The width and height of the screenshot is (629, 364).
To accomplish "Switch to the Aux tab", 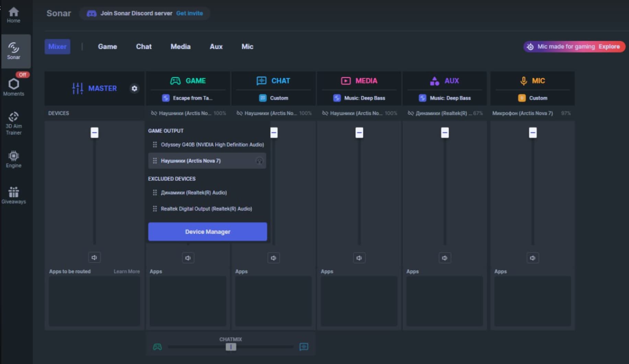I will coord(216,47).
